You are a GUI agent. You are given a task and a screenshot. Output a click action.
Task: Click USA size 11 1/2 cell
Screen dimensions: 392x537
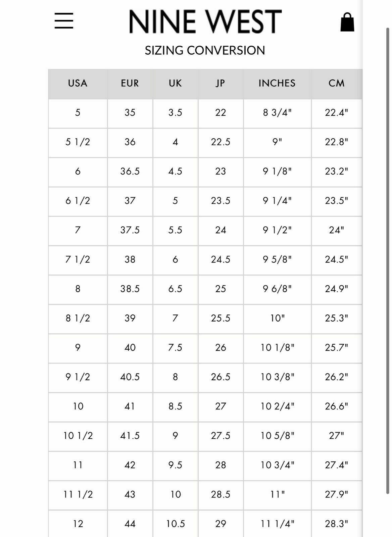78,495
